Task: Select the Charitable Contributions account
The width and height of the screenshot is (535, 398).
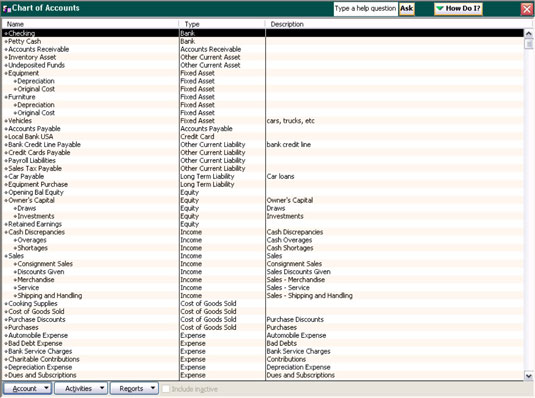Action: point(44,359)
